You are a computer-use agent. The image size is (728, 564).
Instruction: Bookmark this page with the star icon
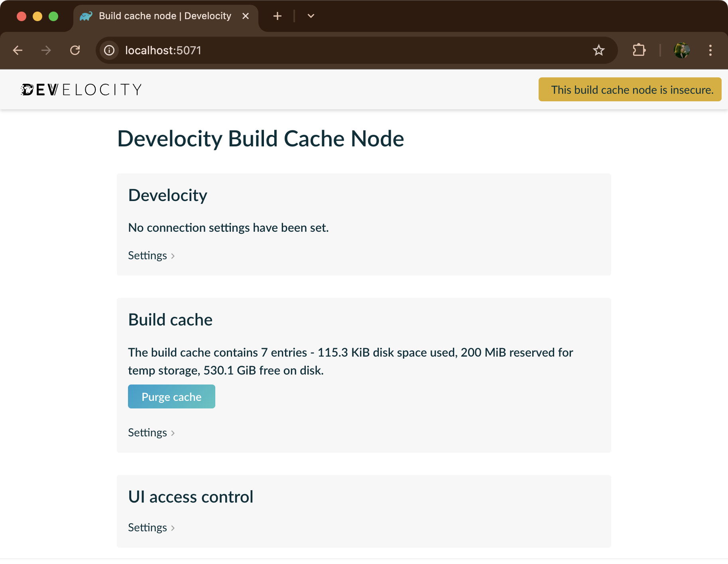[x=598, y=50]
